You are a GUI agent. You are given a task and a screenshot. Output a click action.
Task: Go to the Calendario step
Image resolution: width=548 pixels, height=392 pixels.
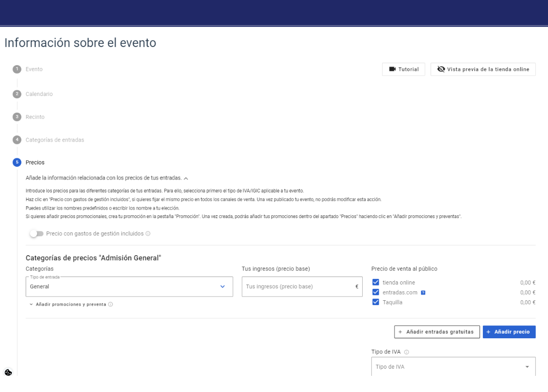(x=39, y=94)
